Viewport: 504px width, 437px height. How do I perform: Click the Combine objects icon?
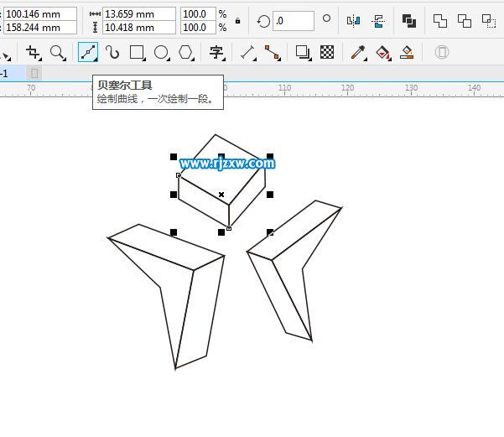[x=409, y=21]
